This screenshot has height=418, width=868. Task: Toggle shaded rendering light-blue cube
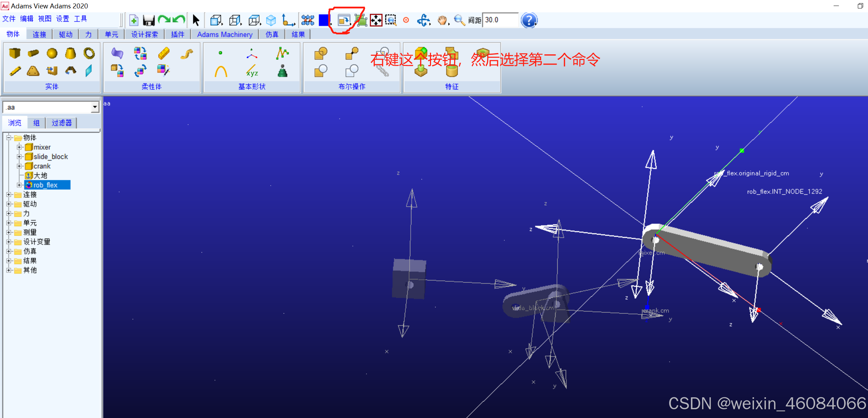[x=271, y=20]
